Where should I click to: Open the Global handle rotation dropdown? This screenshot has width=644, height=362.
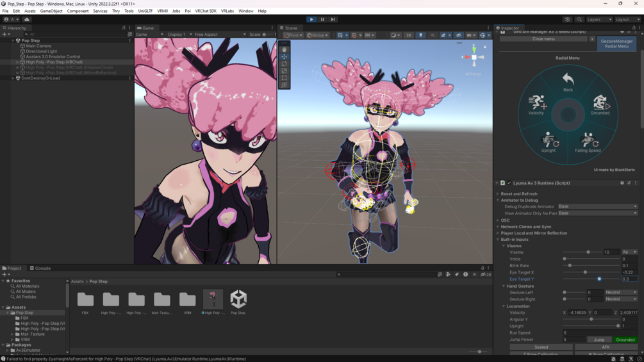pos(317,35)
